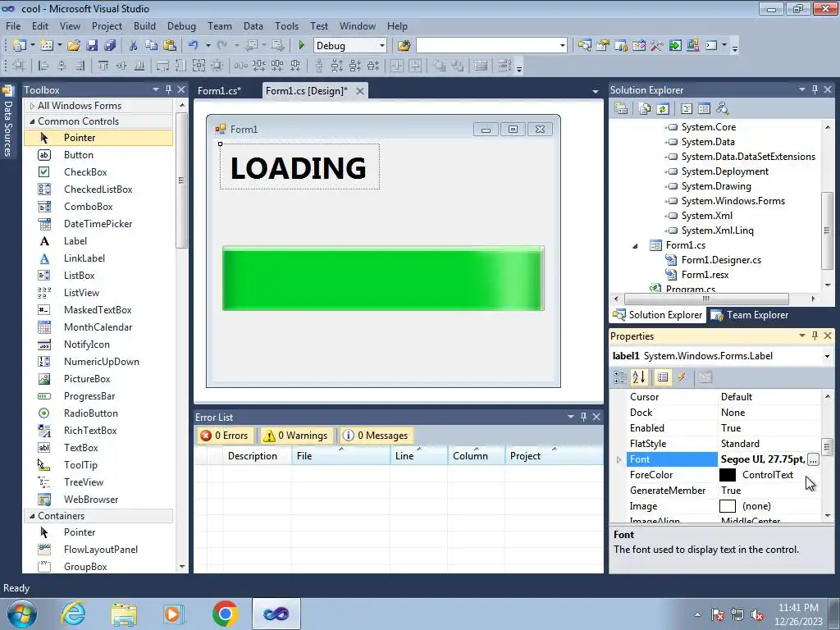Click the Font ellipsis button
The image size is (840, 630).
pos(813,459)
